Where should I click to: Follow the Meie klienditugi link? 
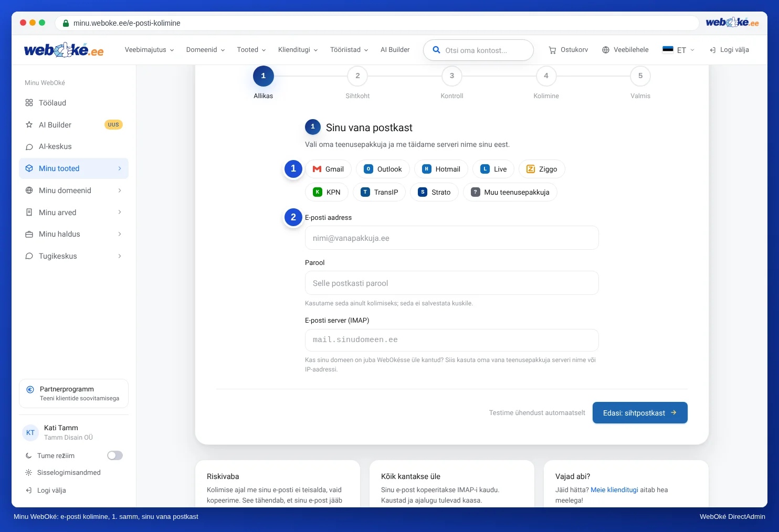[614, 490]
